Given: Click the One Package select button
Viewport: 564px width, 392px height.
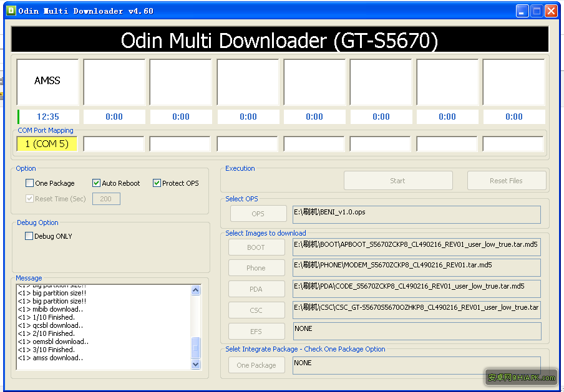Looking at the screenshot, I should pyautogui.click(x=256, y=365).
